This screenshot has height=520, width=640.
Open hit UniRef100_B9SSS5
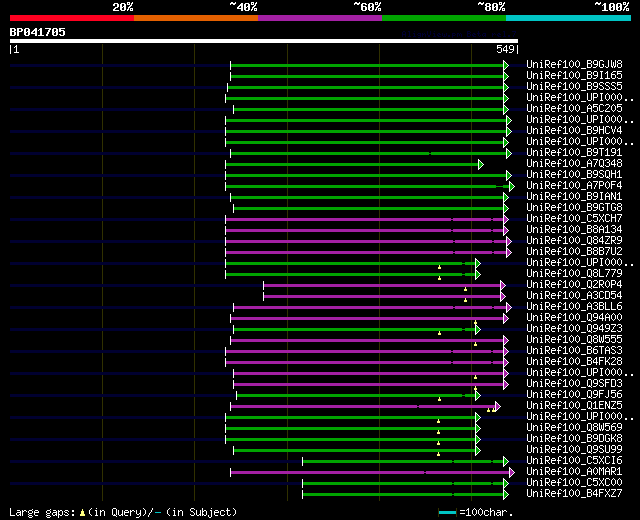574,86
